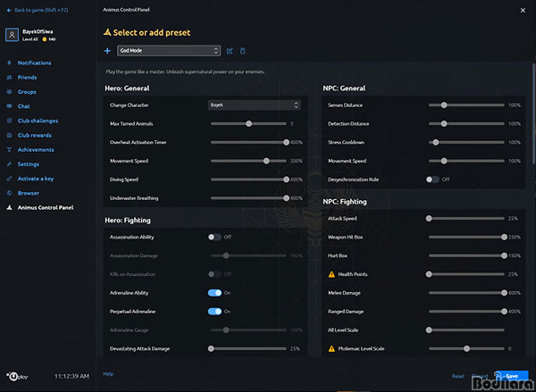Open the Change Character Bayek dropdown
Viewport: 536px width, 392px height.
(x=254, y=105)
